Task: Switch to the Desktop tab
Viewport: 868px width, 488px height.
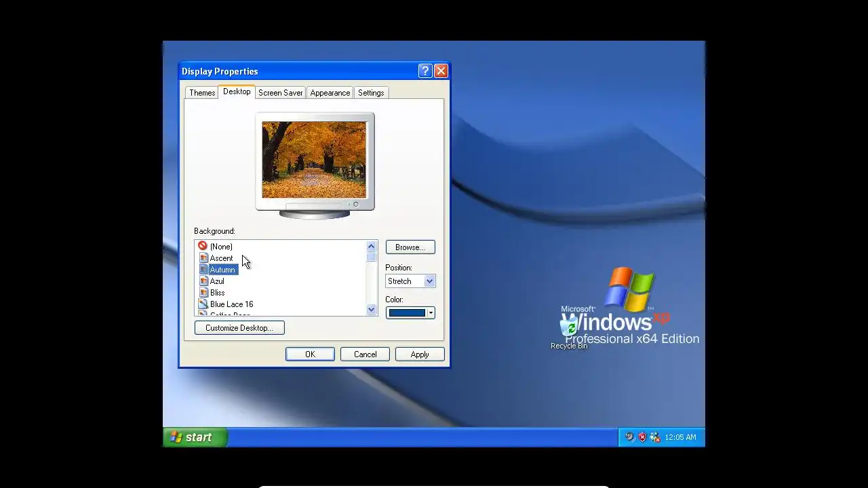Action: pyautogui.click(x=237, y=91)
